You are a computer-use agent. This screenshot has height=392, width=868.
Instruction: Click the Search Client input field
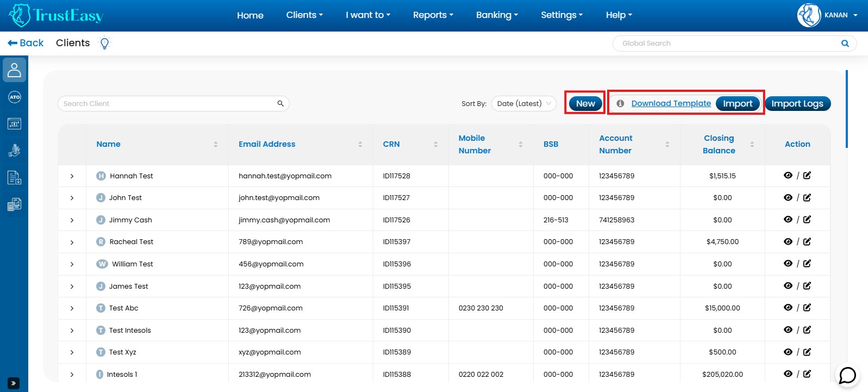pos(168,103)
